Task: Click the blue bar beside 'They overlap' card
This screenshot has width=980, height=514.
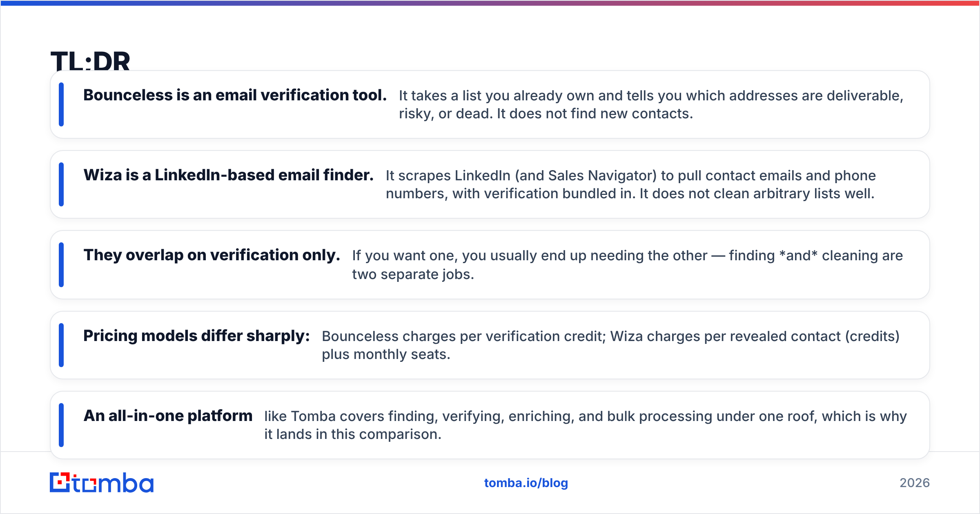Action: (x=61, y=265)
